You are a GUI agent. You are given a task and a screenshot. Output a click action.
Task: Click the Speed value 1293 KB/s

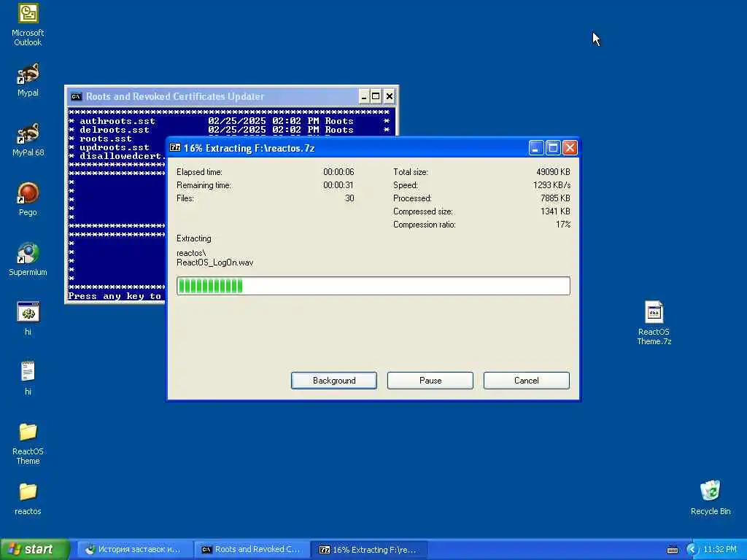click(x=551, y=185)
